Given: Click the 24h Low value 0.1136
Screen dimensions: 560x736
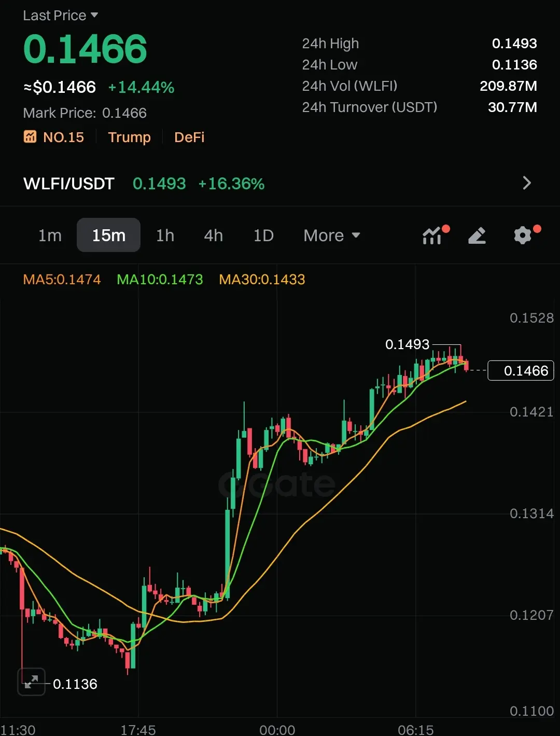Looking at the screenshot, I should 514,65.
